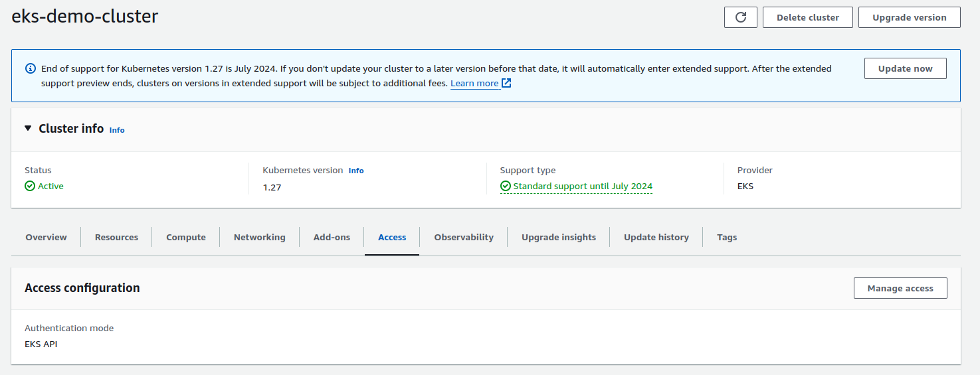The height and width of the screenshot is (375, 980).
Task: View the Upgrade insights tab
Action: point(559,237)
